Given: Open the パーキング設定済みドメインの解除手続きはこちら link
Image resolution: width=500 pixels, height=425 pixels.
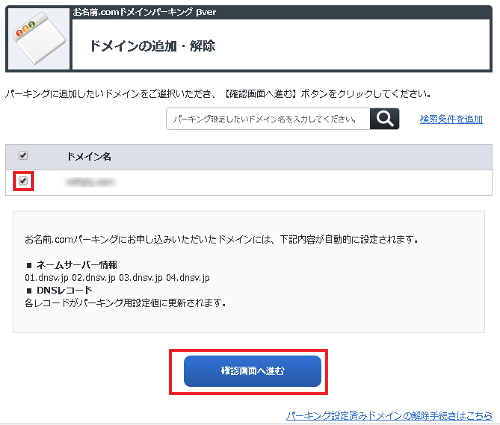Looking at the screenshot, I should click(389, 416).
